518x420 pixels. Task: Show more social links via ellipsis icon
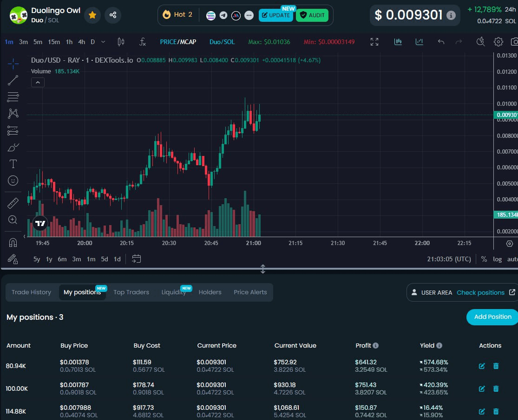coord(249,15)
